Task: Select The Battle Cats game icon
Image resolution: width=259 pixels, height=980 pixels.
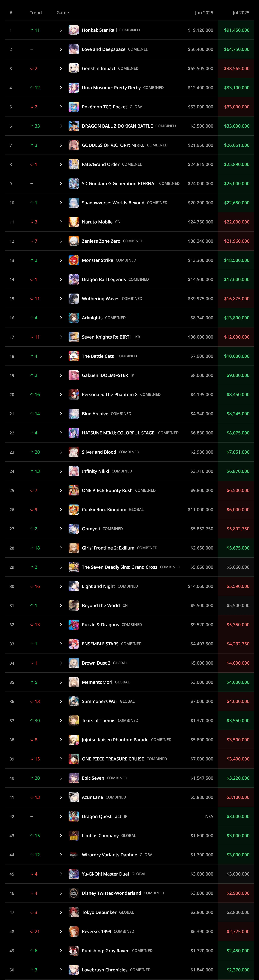Action: pyautogui.click(x=73, y=356)
